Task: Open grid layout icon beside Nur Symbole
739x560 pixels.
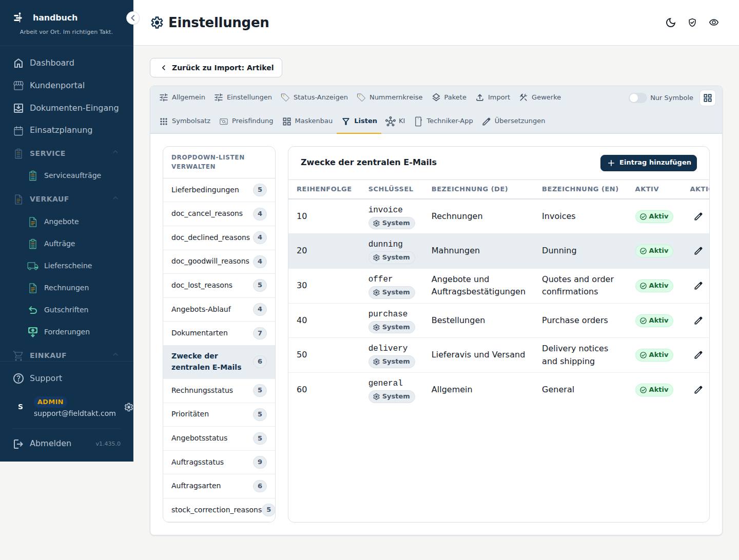Action: pos(708,98)
